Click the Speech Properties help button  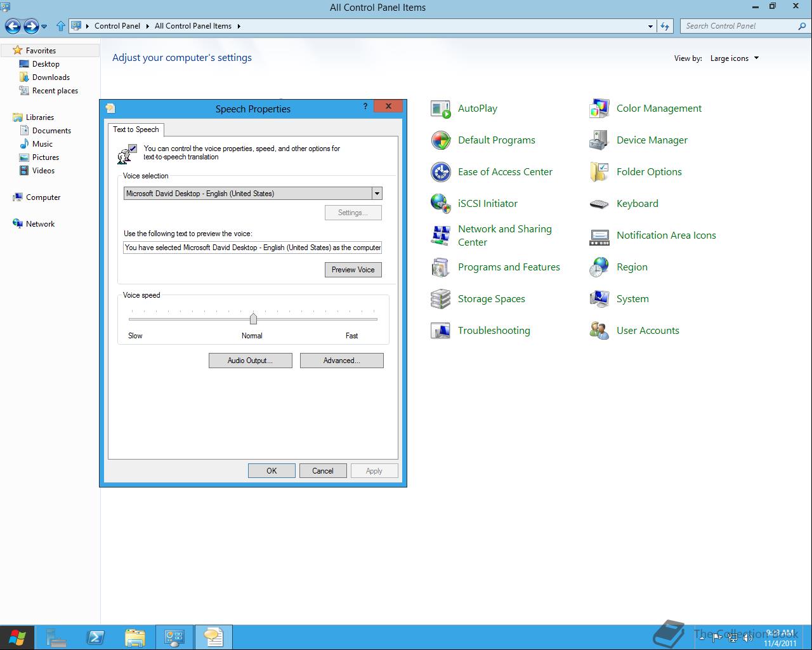[x=365, y=107]
